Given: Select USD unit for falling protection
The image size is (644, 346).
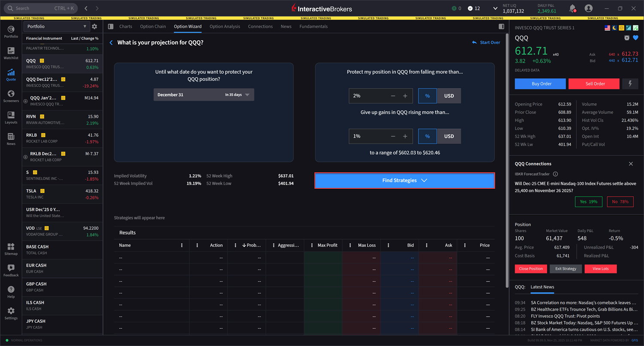Looking at the screenshot, I should pos(449,96).
